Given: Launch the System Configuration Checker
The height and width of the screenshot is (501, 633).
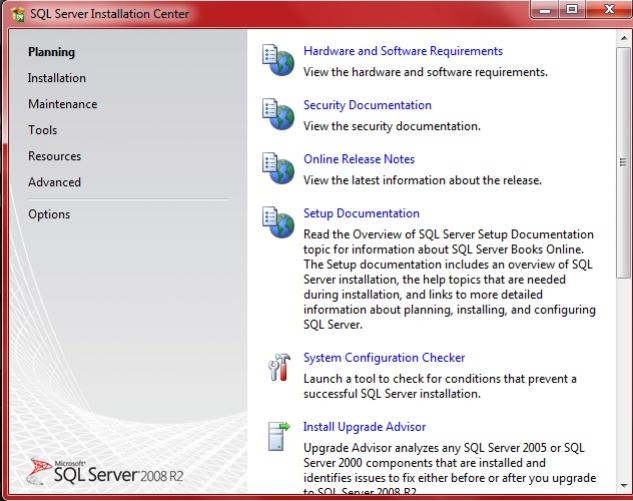Looking at the screenshot, I should 384,358.
